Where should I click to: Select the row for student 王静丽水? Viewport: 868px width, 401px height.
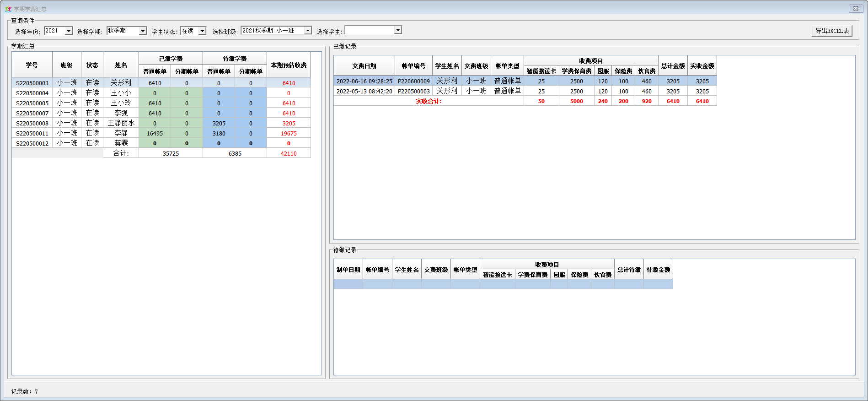pos(121,123)
